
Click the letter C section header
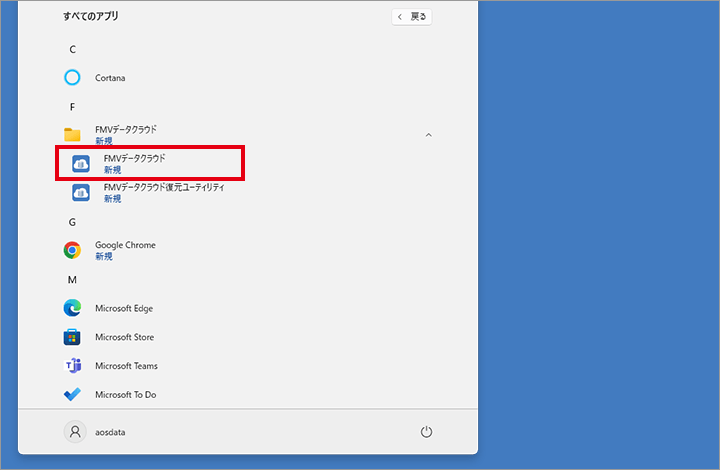[x=72, y=49]
